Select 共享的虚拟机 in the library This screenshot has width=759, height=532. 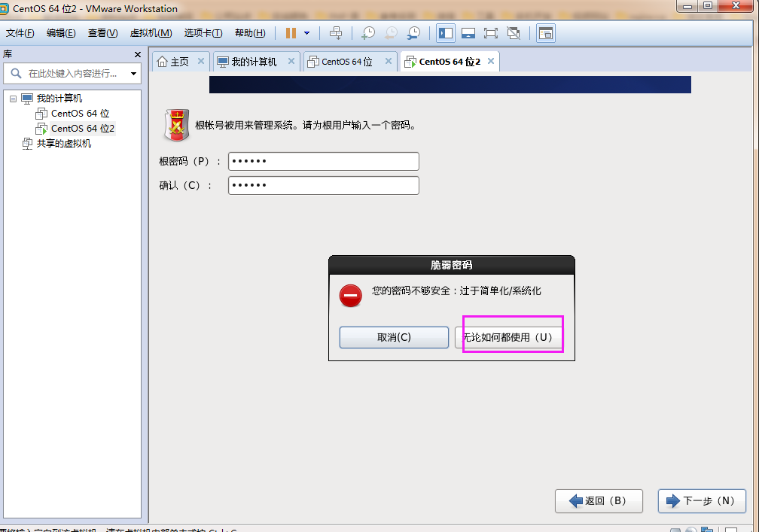click(64, 143)
